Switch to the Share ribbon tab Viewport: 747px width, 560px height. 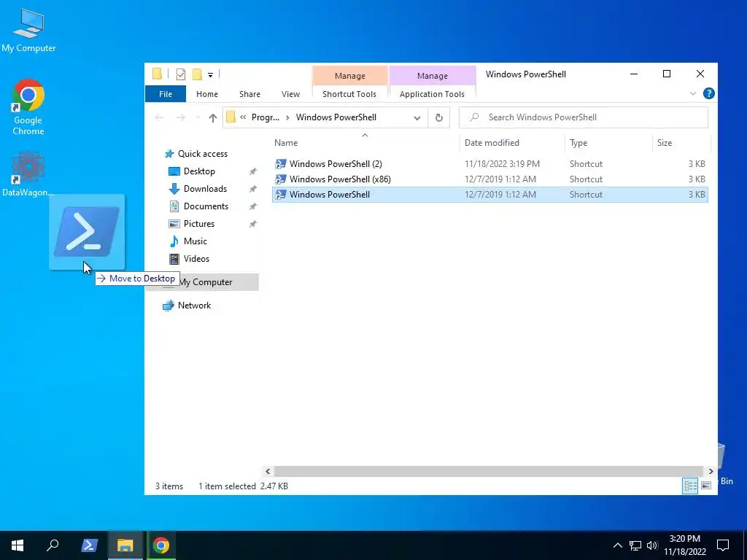coord(249,94)
